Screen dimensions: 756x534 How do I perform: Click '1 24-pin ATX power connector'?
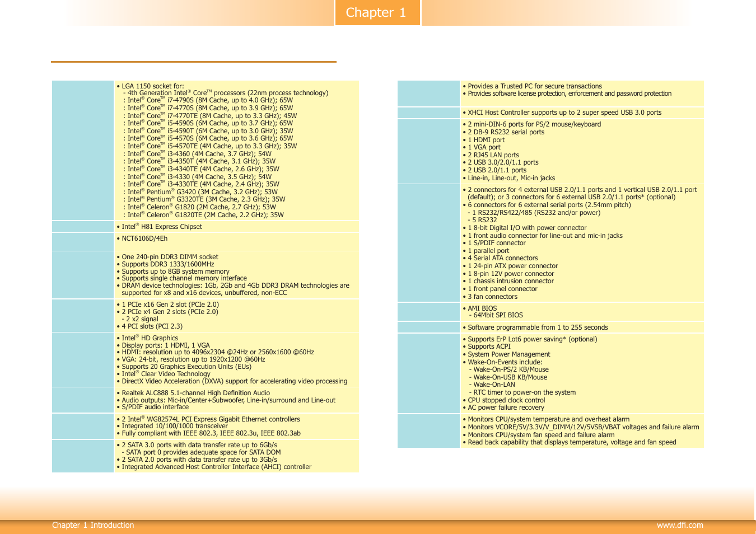click(510, 266)
